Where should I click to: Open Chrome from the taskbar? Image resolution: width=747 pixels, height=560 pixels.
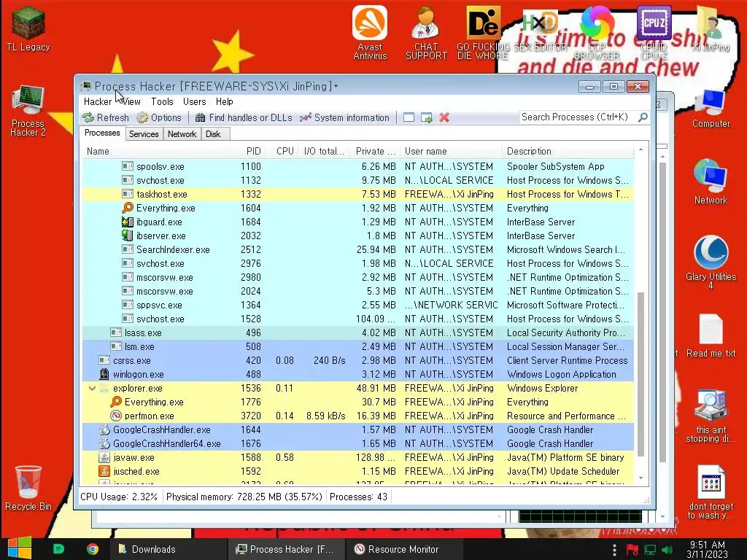click(x=93, y=549)
